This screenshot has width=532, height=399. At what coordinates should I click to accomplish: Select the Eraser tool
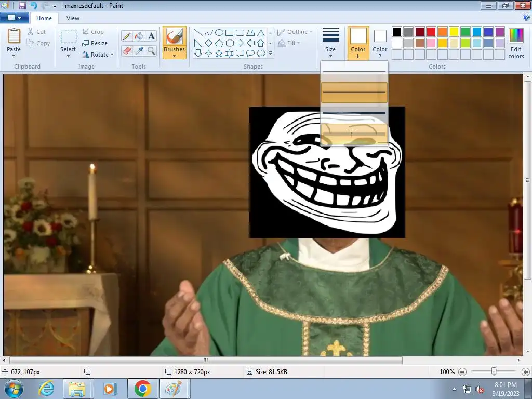(x=127, y=51)
